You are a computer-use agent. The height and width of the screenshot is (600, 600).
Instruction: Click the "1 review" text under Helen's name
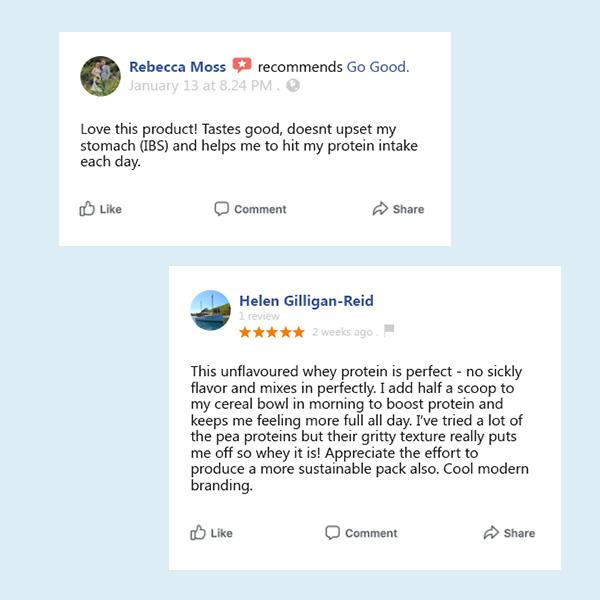[259, 317]
